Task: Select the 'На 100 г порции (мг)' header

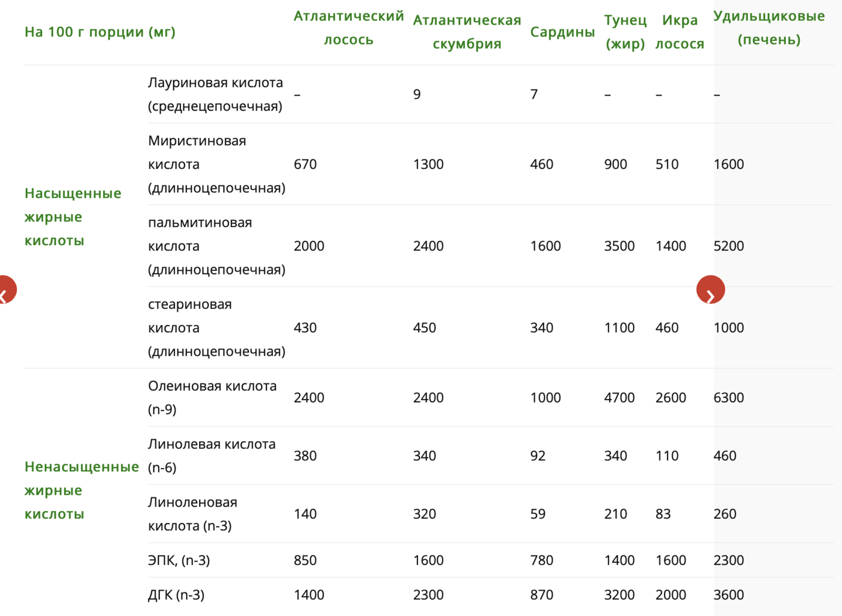Action: pyautogui.click(x=100, y=32)
